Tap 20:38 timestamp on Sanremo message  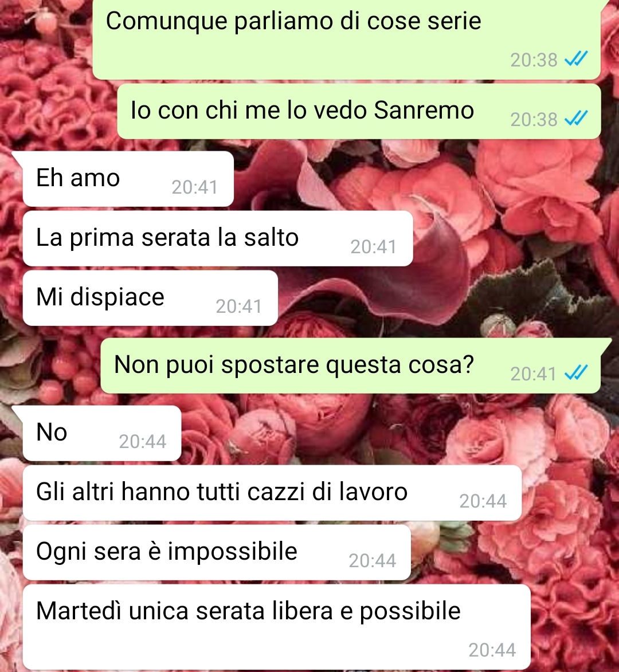pos(534,120)
